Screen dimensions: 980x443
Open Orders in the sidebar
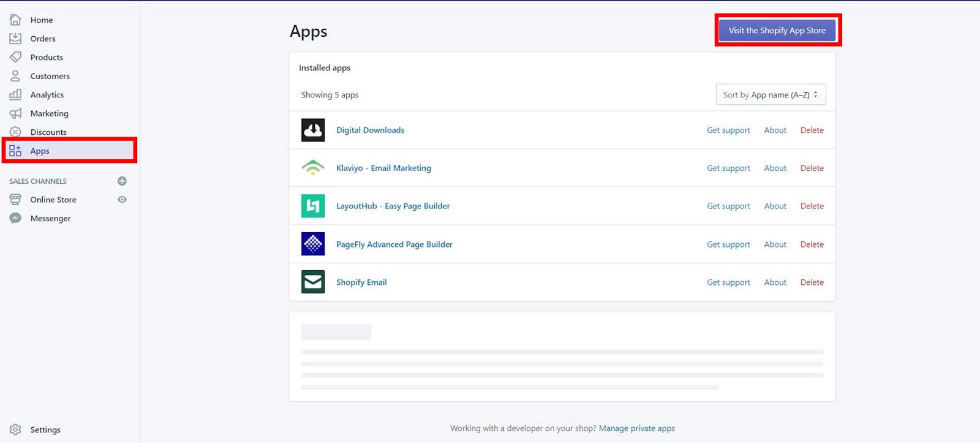(x=43, y=39)
